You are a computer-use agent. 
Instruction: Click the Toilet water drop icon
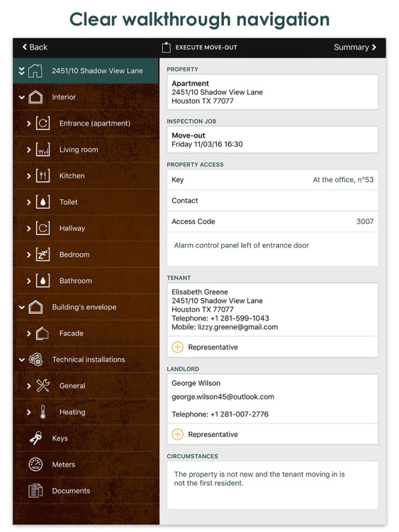(x=43, y=202)
